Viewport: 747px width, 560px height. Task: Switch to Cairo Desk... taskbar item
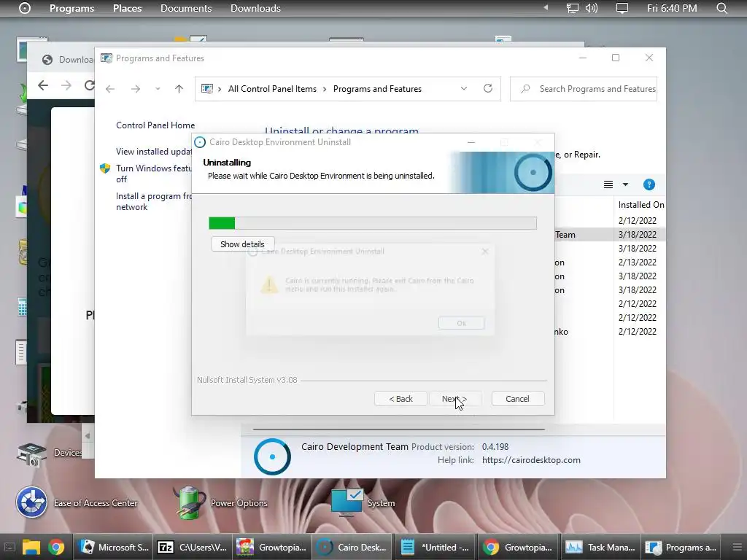tap(352, 547)
